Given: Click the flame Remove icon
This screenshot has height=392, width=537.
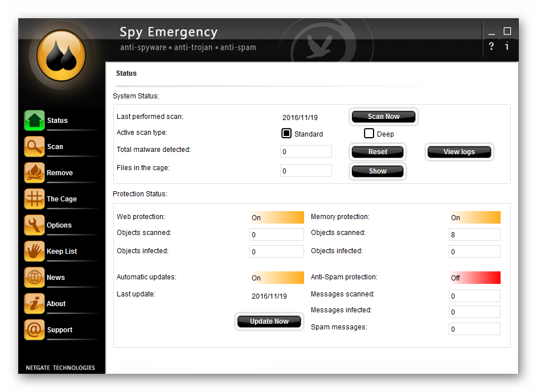Looking at the screenshot, I should [34, 173].
